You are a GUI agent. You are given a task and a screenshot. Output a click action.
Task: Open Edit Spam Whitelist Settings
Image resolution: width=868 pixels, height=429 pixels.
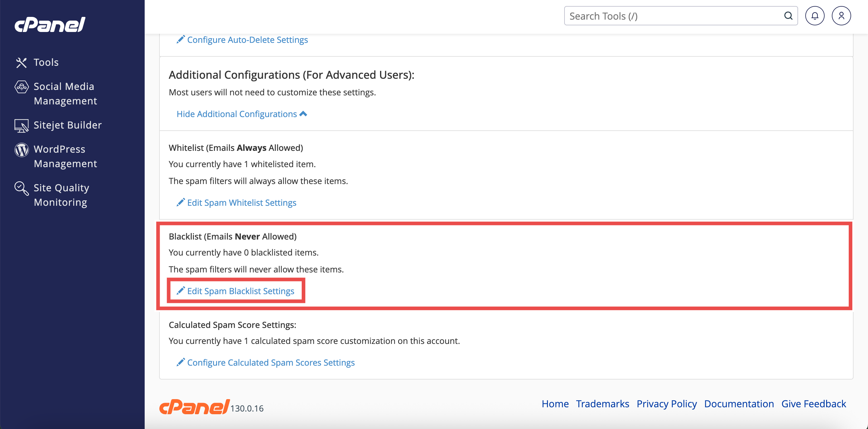(x=241, y=203)
